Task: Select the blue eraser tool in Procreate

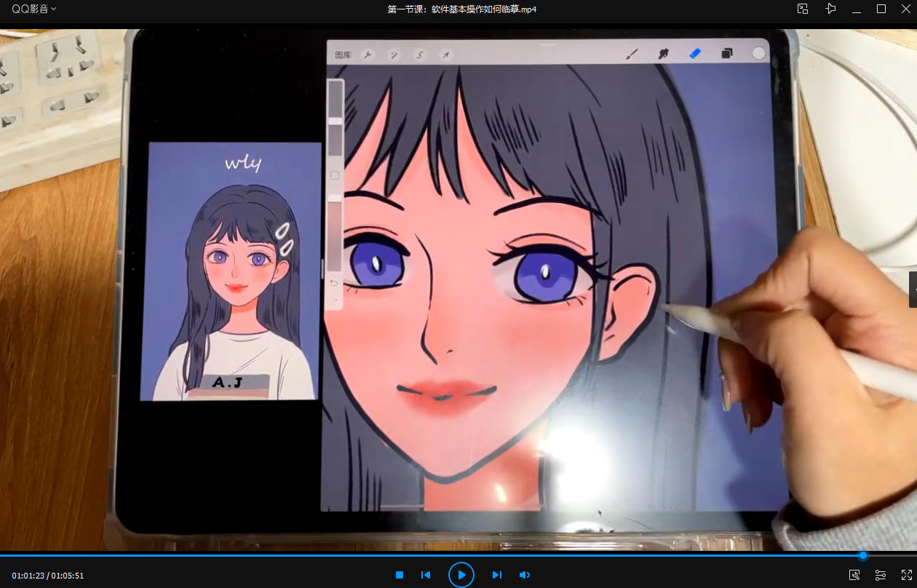Action: (x=695, y=54)
